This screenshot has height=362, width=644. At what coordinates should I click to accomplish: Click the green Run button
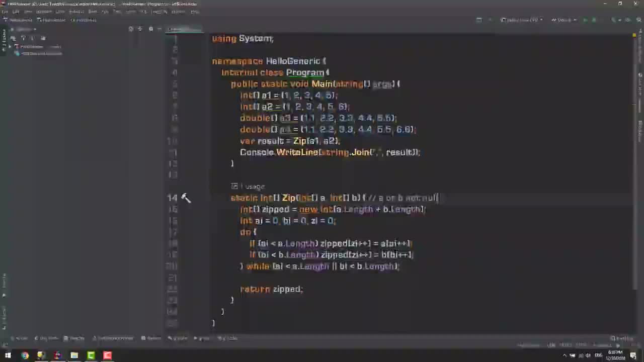[x=585, y=20]
